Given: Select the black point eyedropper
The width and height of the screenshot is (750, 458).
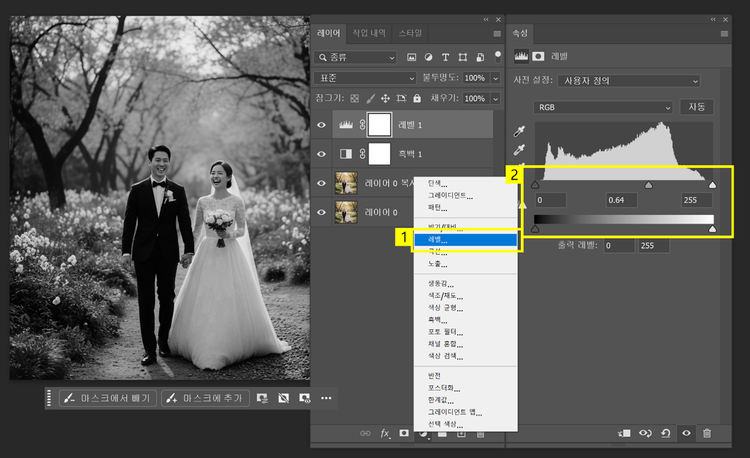Looking at the screenshot, I should tap(519, 131).
